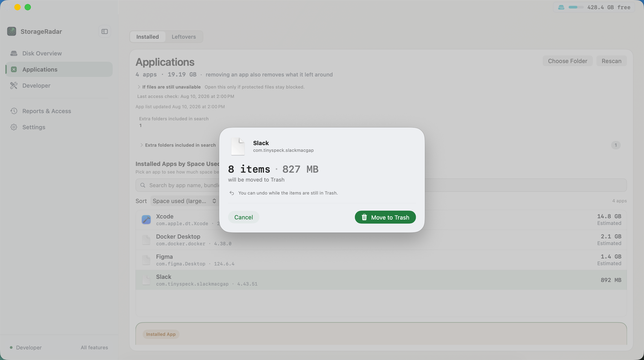Viewport: 644px width, 360px height.
Task: Select the Slack 892 MB size
Action: pyautogui.click(x=611, y=280)
